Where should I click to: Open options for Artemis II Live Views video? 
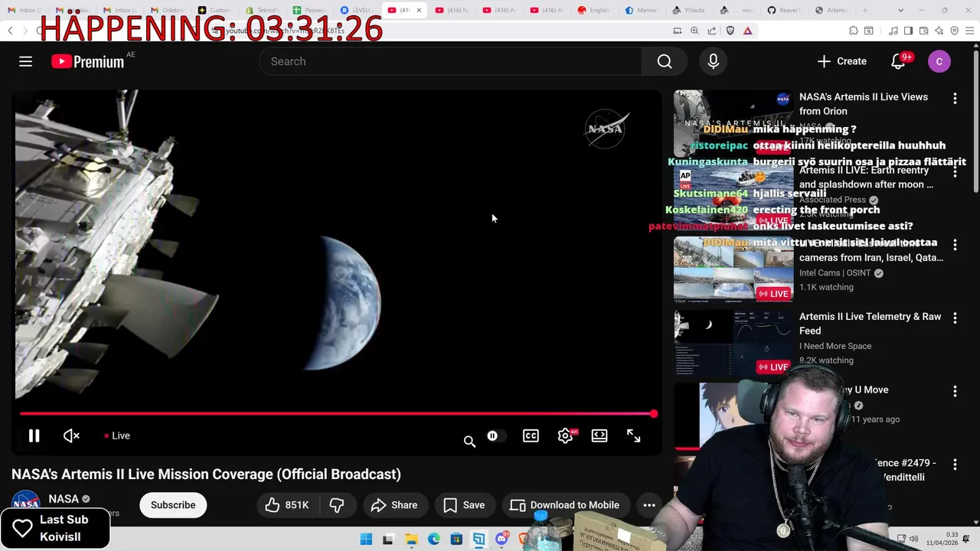(x=955, y=99)
